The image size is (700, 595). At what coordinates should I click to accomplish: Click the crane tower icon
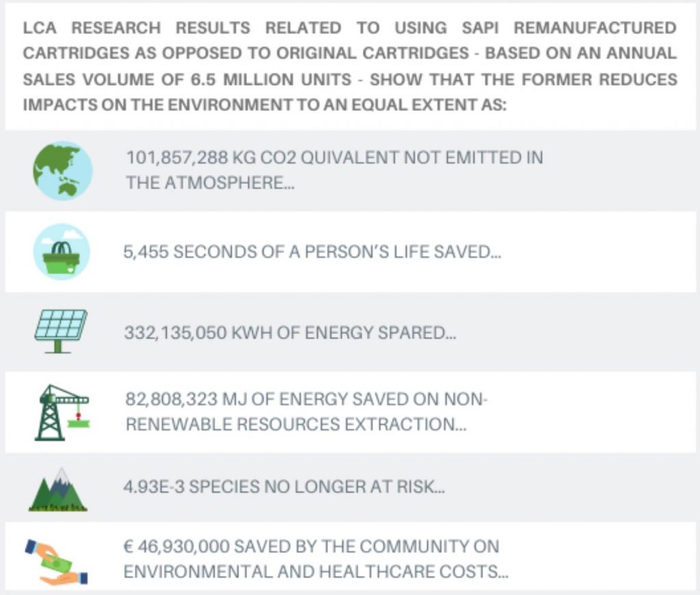point(62,412)
